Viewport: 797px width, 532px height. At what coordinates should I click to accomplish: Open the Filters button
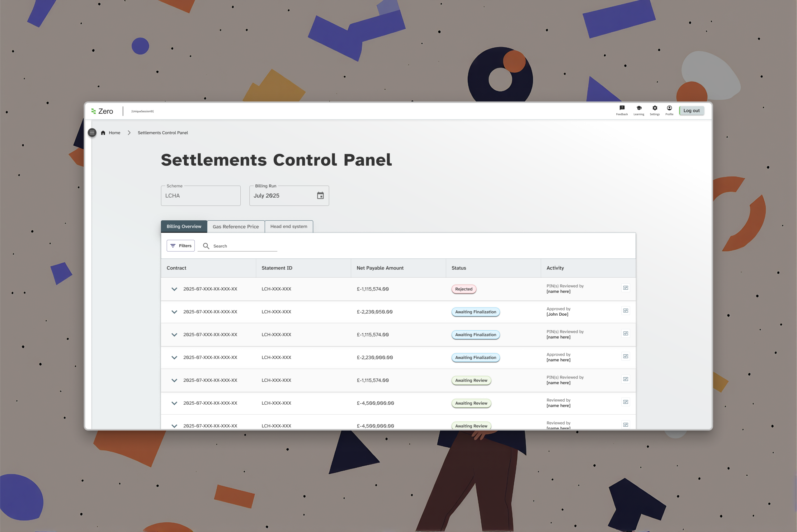pyautogui.click(x=181, y=246)
